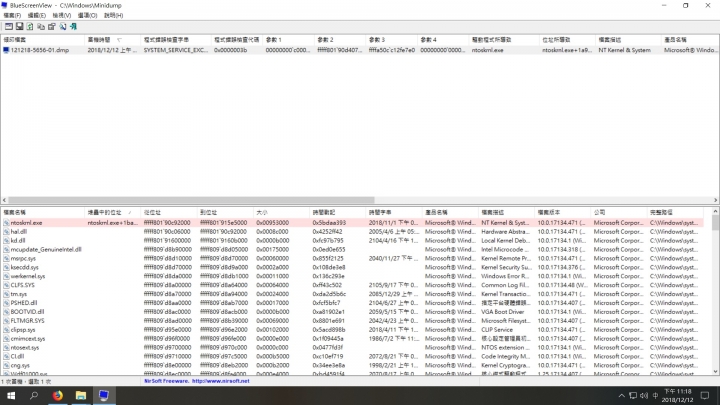
Task: Click the Find toolbar icon
Action: (62, 27)
